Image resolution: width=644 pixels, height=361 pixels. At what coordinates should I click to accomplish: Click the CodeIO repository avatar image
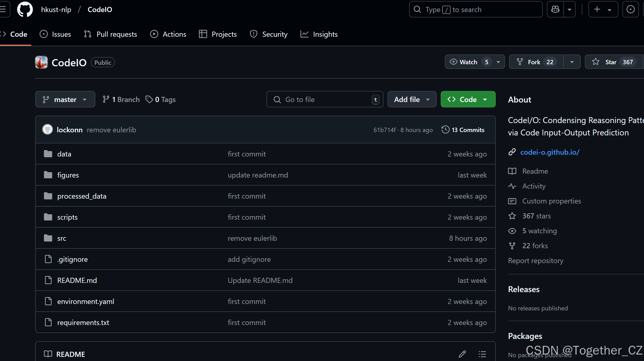[x=41, y=62]
